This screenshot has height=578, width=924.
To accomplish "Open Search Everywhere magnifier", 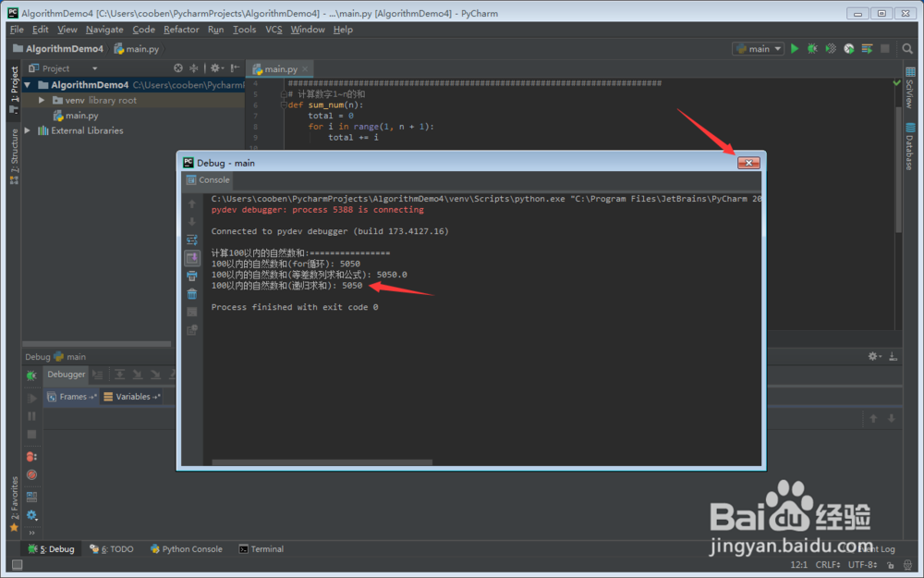I will coord(907,49).
